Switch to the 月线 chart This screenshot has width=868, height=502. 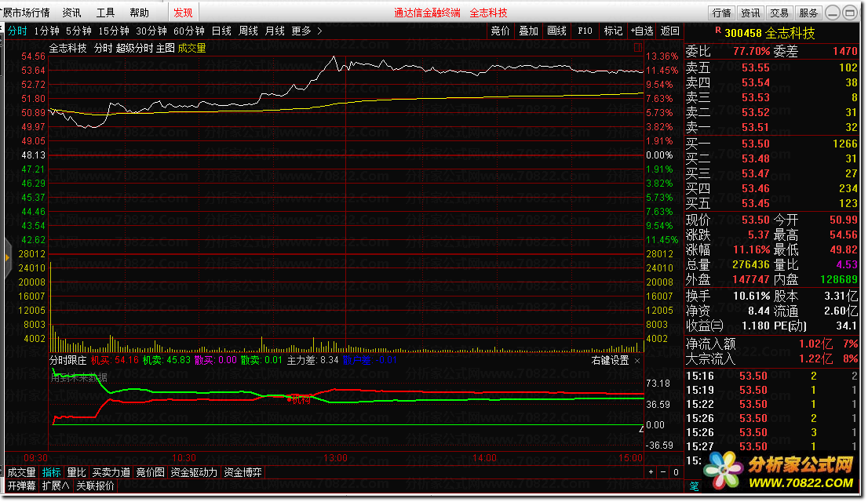[275, 31]
